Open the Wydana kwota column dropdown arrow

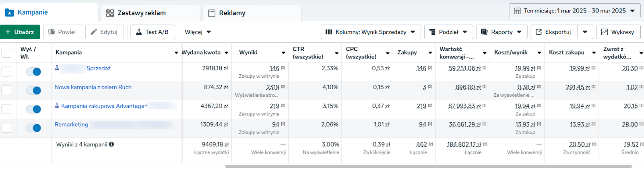click(x=227, y=53)
